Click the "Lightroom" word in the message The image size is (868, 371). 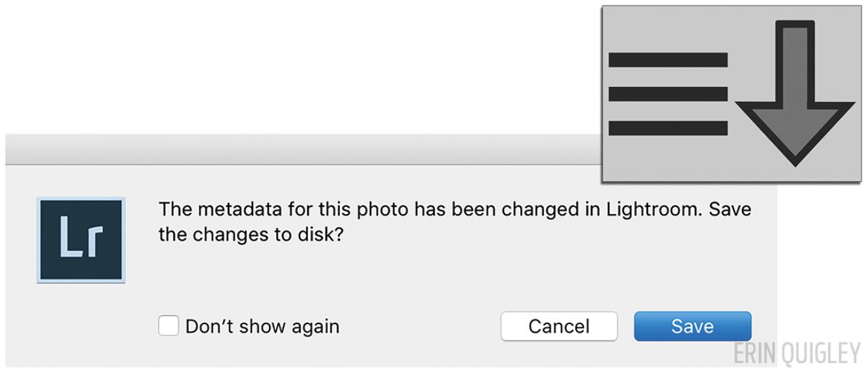pyautogui.click(x=653, y=209)
